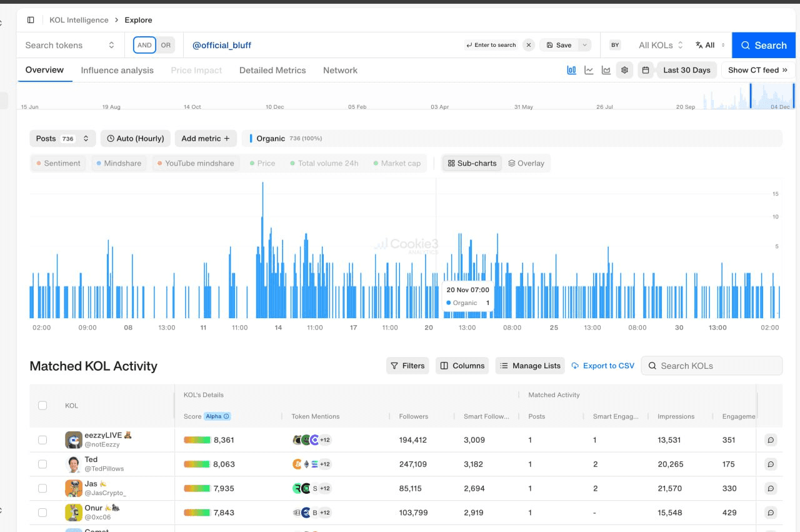Viewport: 800px width, 532px height.
Task: Click the Organic series legend
Action: [286, 138]
